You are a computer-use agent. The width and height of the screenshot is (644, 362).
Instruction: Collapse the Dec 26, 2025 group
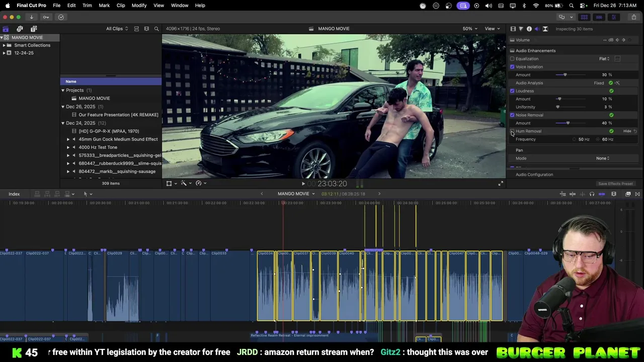tap(63, 107)
